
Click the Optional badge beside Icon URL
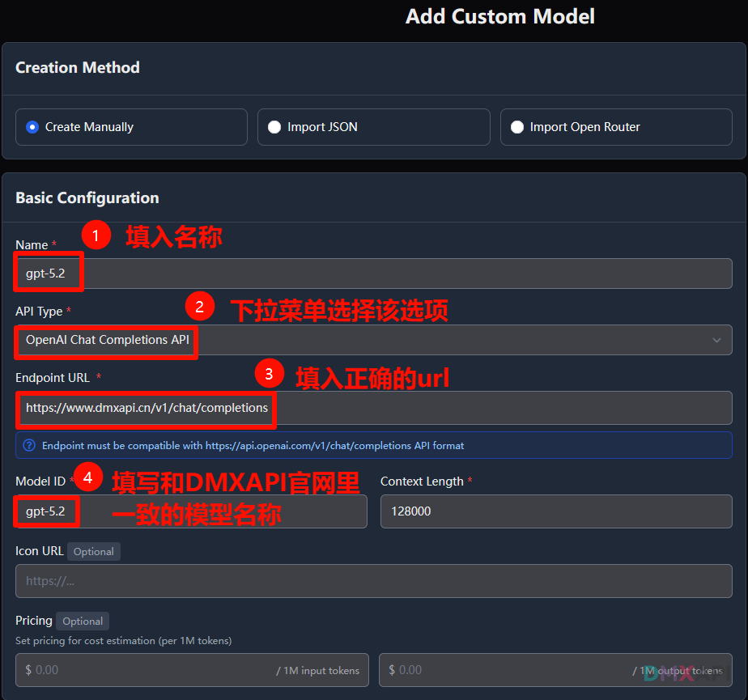94,552
